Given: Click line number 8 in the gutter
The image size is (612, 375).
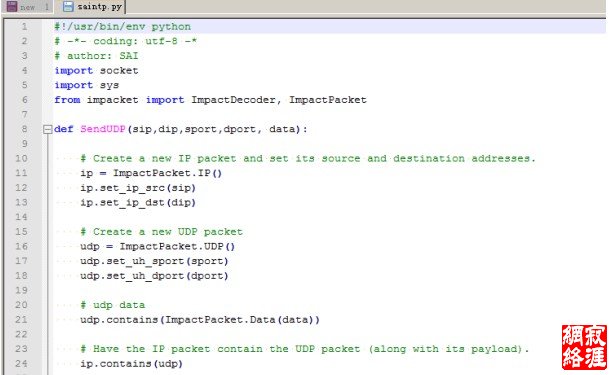Looking at the screenshot, I should coord(24,129).
